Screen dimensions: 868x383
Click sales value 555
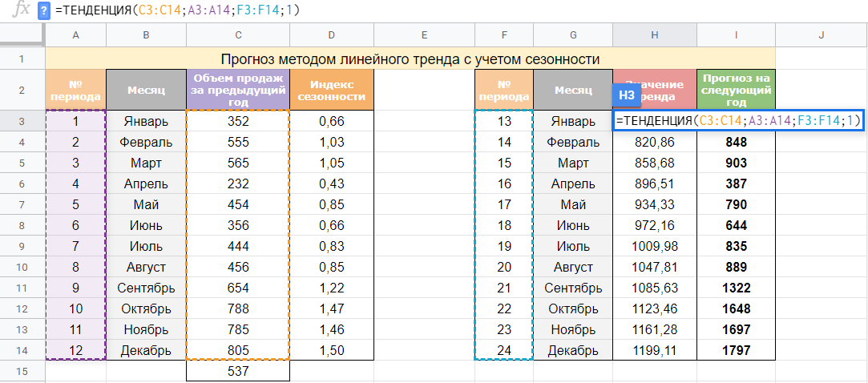coord(238,143)
